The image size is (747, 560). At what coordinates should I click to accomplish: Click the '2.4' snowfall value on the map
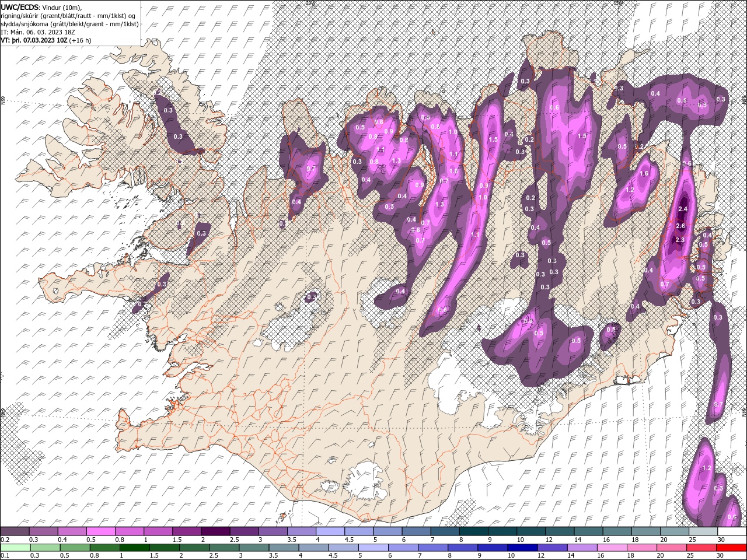683,209
